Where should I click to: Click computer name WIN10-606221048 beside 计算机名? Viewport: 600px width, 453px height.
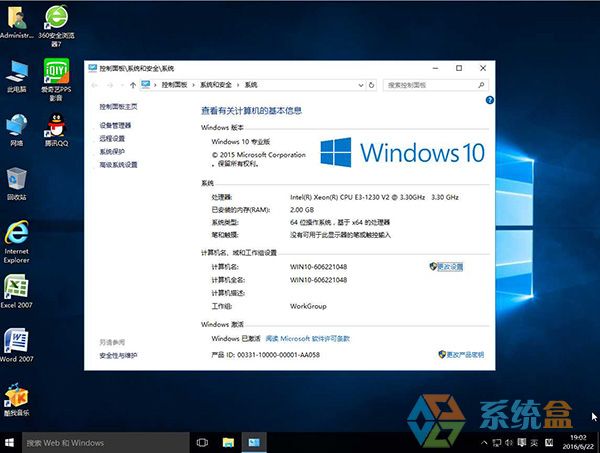318,267
